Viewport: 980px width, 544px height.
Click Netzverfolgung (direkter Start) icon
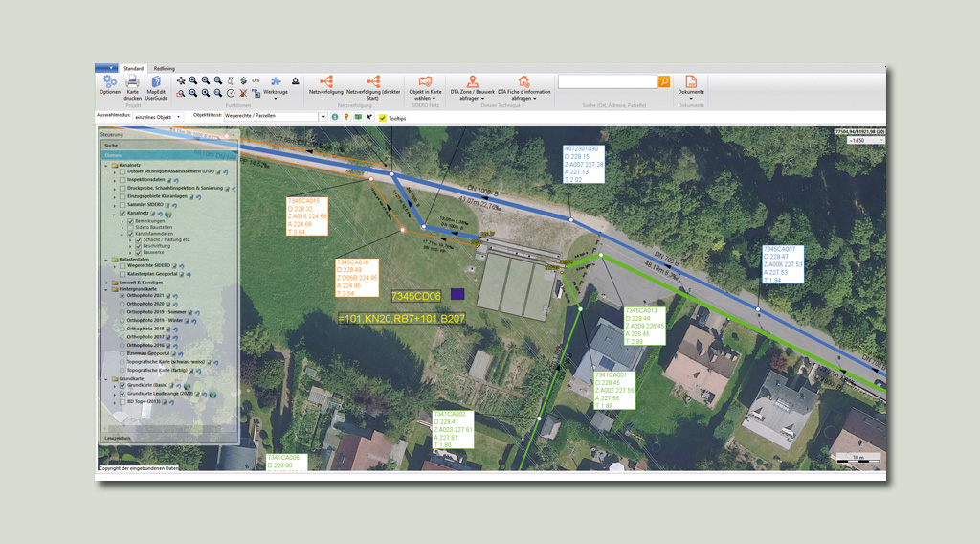[x=373, y=84]
